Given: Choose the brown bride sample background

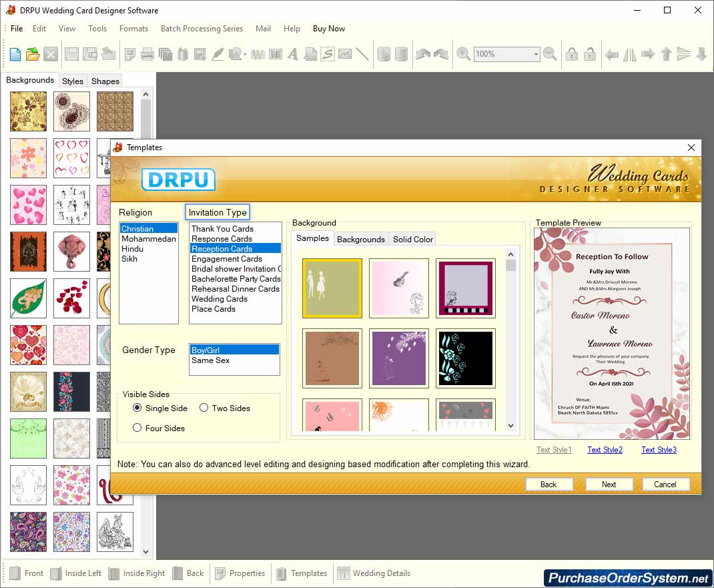Looking at the screenshot, I should pos(332,358).
